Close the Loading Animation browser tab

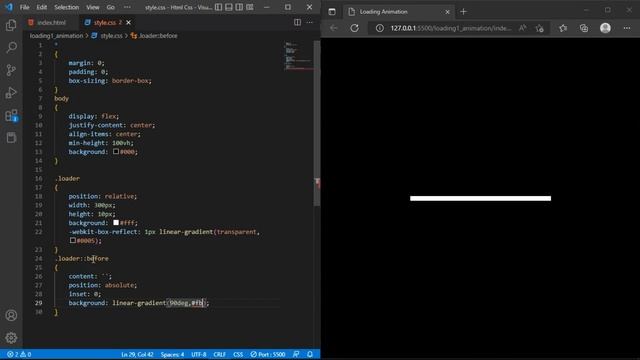tap(447, 12)
